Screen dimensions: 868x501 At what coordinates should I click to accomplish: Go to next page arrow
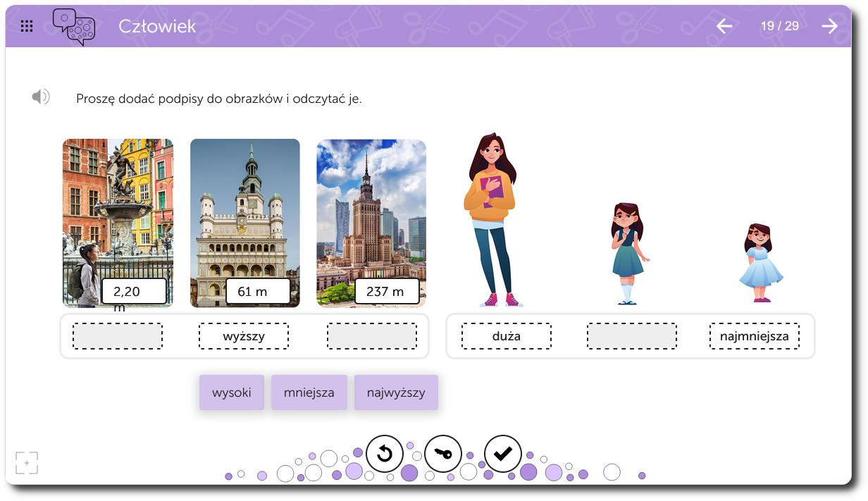click(830, 26)
